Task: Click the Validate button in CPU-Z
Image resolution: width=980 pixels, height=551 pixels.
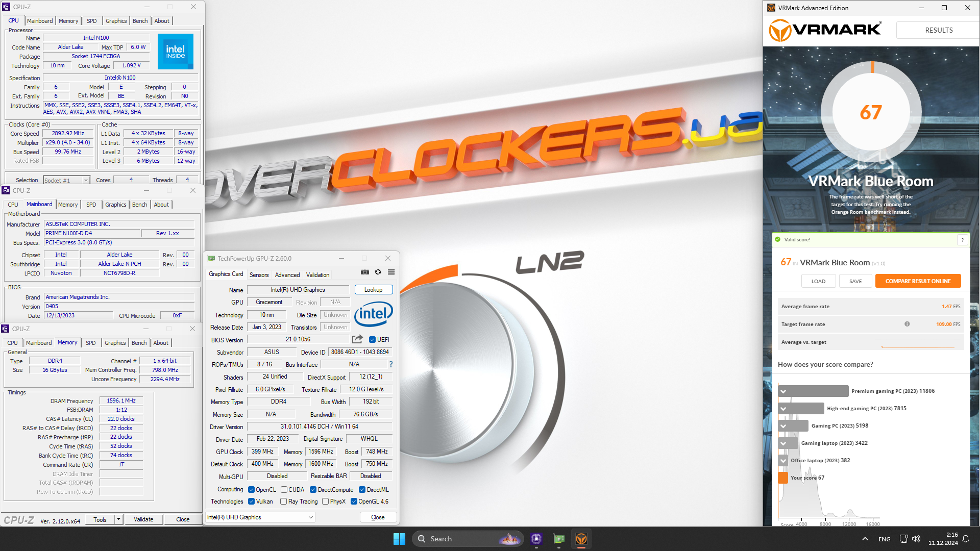Action: (x=143, y=519)
